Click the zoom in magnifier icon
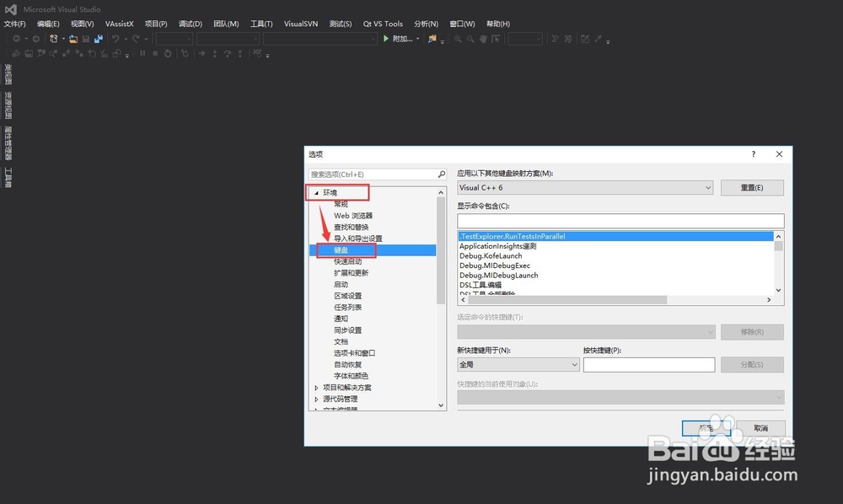 click(x=458, y=39)
